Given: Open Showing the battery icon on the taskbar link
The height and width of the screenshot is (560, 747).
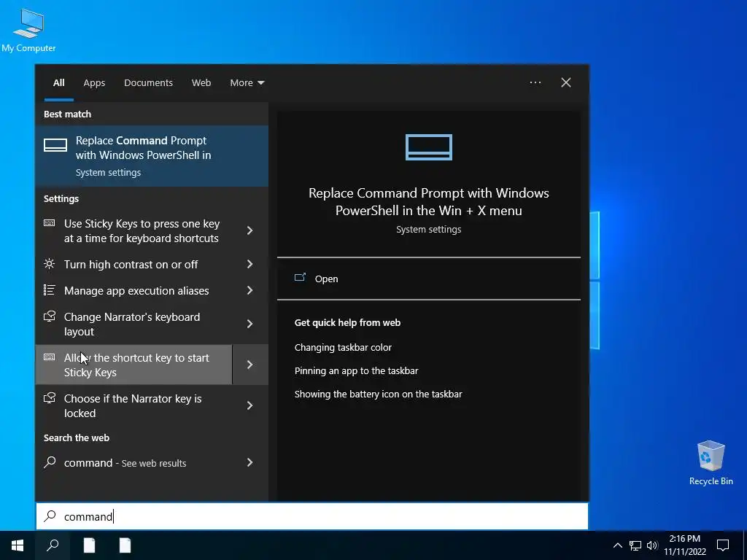Looking at the screenshot, I should tap(379, 394).
